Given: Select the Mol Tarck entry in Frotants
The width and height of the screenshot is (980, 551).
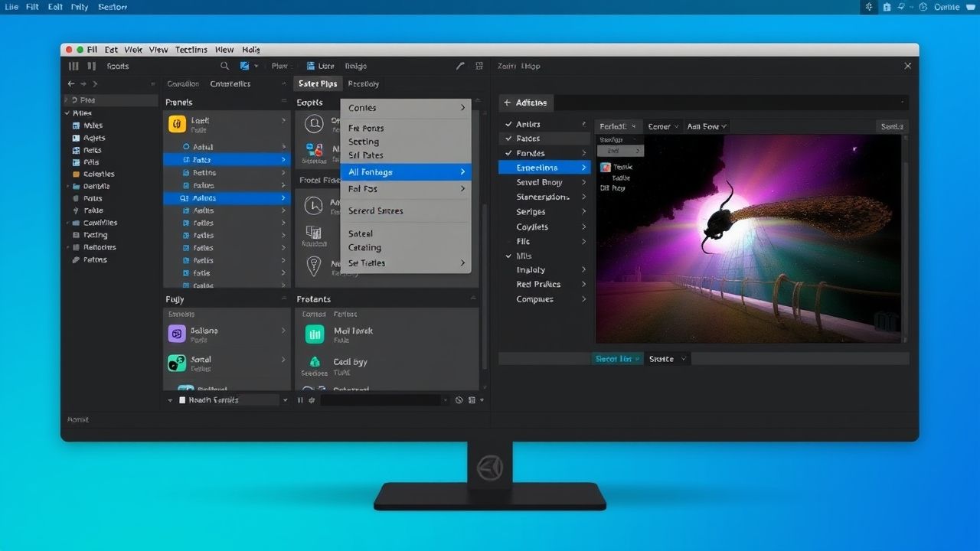Looking at the screenshot, I should (x=387, y=334).
